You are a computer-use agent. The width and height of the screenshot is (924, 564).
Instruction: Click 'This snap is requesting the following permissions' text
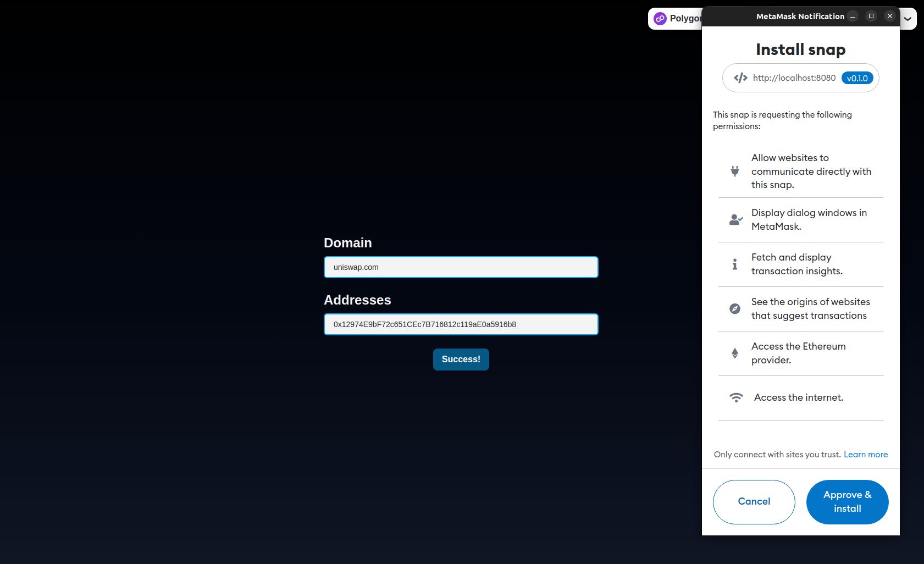click(782, 120)
